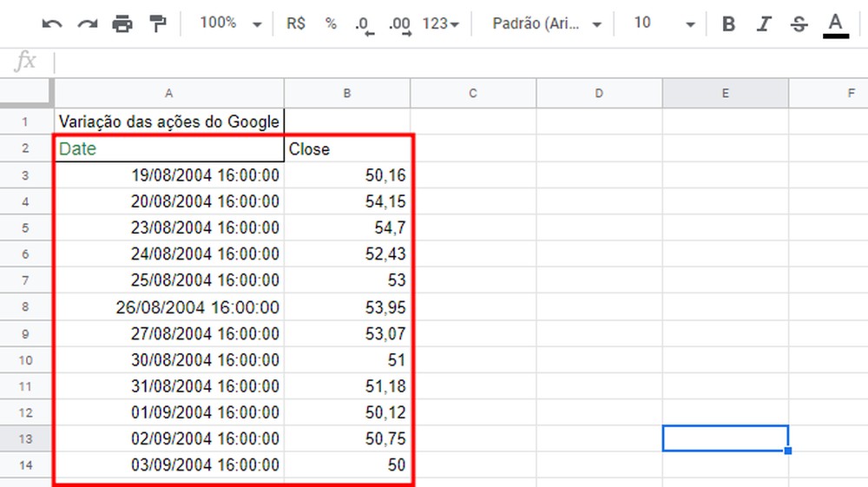Image resolution: width=868 pixels, height=487 pixels.
Task: Click the 'Close' header cell
Action: tap(347, 148)
